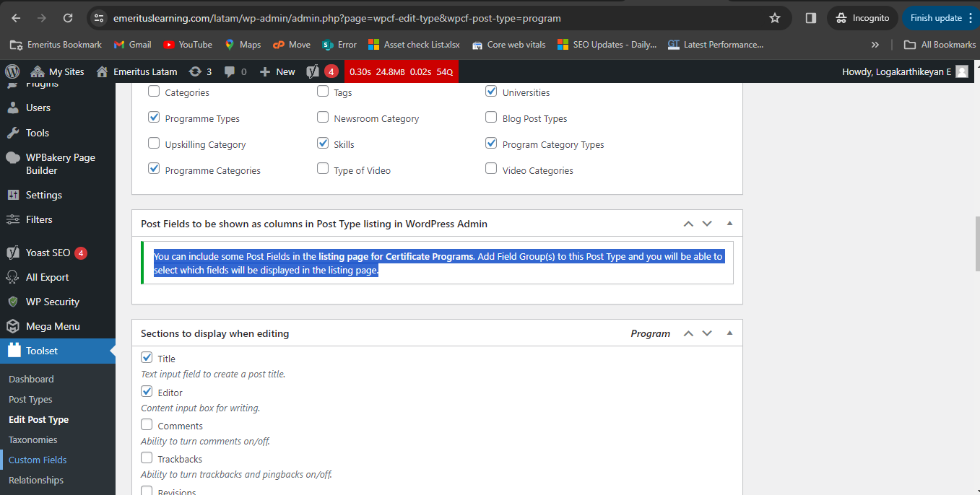Uncheck the Skills taxonomy checkbox

(323, 144)
